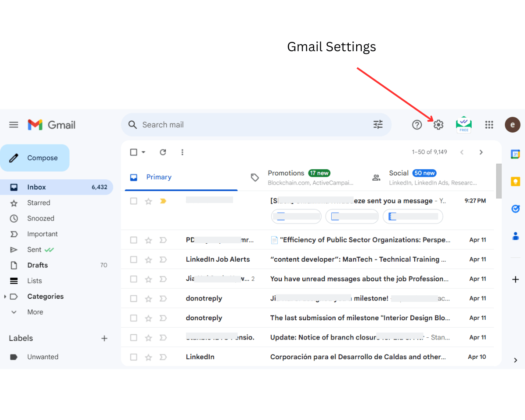The width and height of the screenshot is (525, 420).
Task: Open the select dropdown arrow beside checkbox
Action: pyautogui.click(x=143, y=152)
